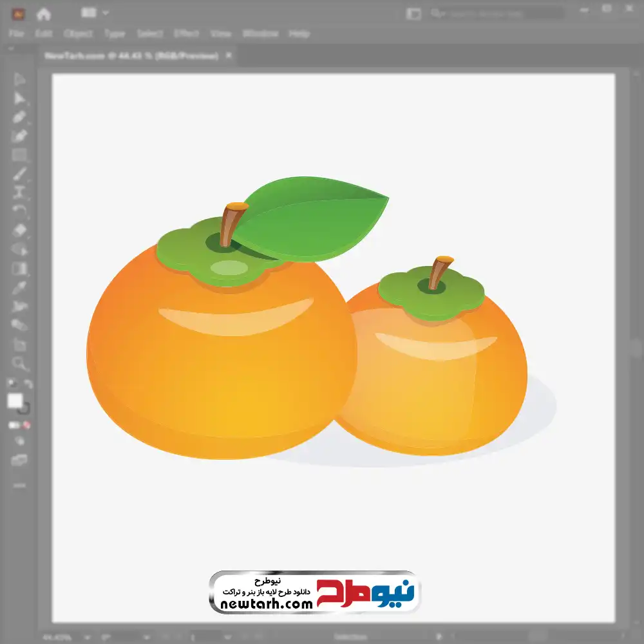
Task: Open the File menu
Action: 17,33
